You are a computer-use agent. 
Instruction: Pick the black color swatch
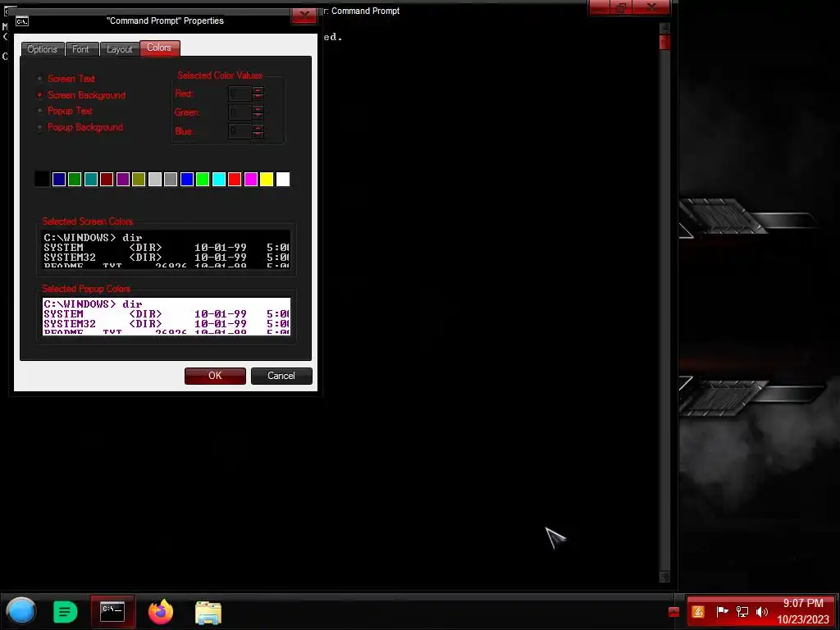pyautogui.click(x=43, y=179)
